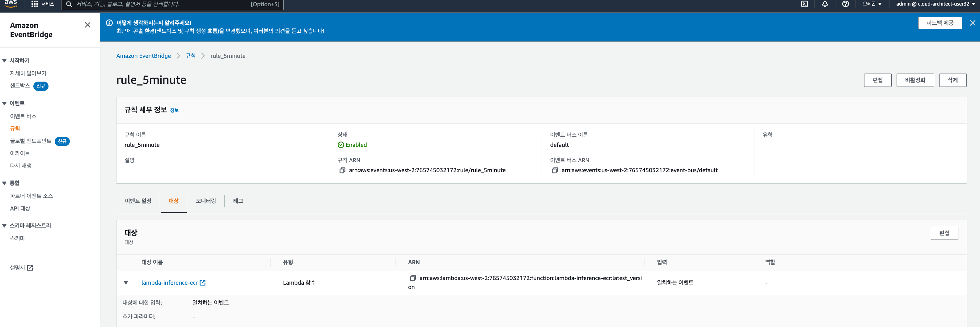The height and width of the screenshot is (327, 980).
Task: Click the 역할 column header
Action: (770, 262)
